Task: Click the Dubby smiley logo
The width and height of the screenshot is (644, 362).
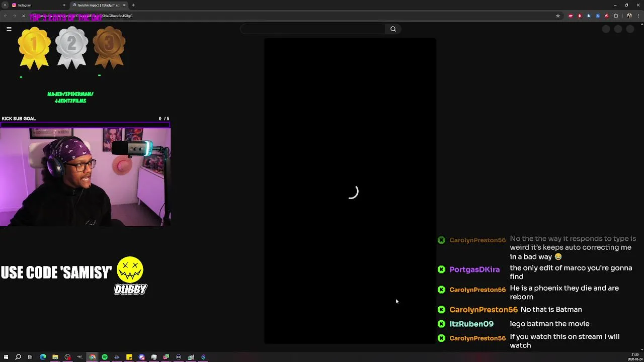Action: pyautogui.click(x=130, y=276)
